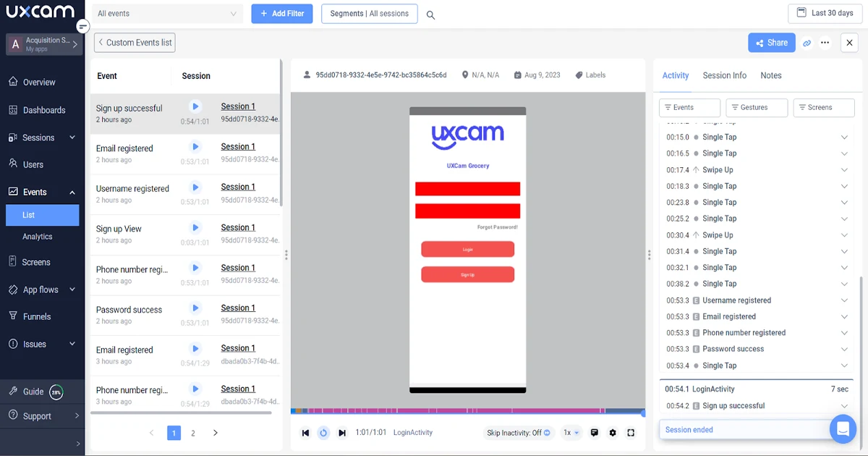The image size is (868, 456).
Task: Open Session 1 link for Sign up successful
Action: click(x=238, y=106)
